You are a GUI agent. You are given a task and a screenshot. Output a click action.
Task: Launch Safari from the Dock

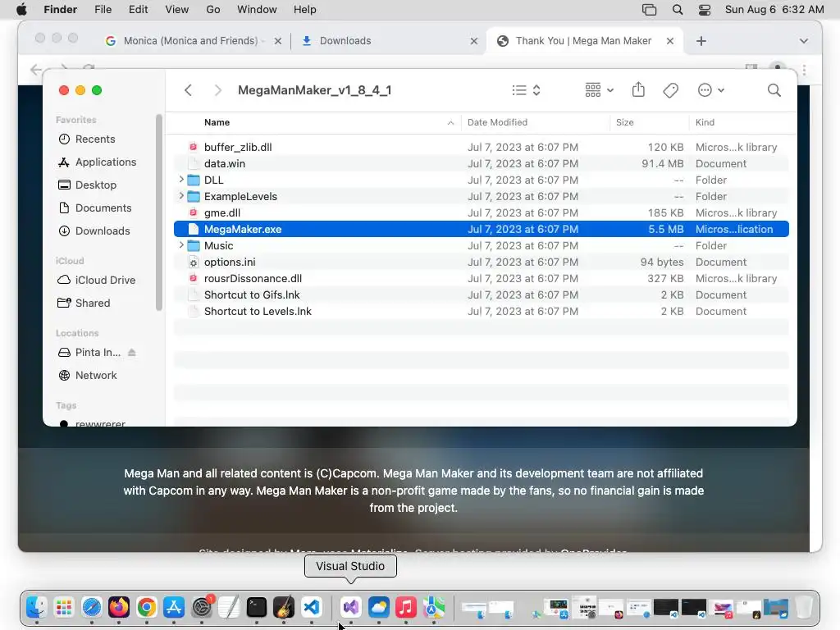tap(92, 608)
